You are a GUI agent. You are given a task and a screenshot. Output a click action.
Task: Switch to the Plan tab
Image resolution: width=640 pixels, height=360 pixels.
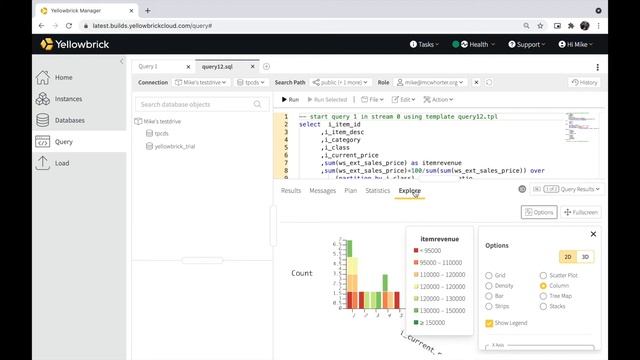[x=351, y=191]
